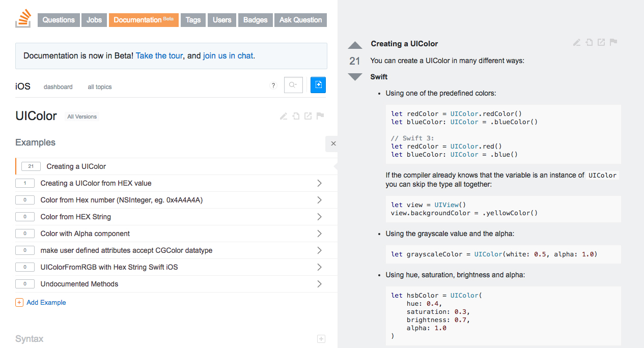This screenshot has width=644, height=348.
Task: Go to the Questions tab
Action: (x=59, y=20)
